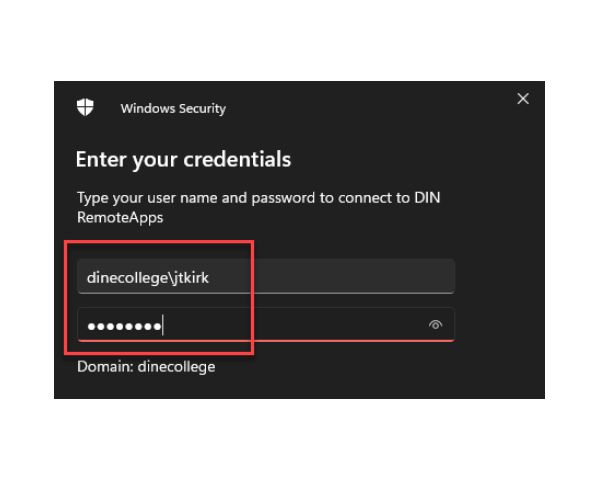600x478 pixels.
Task: Click the RemoteApps word in the description
Action: click(120, 217)
